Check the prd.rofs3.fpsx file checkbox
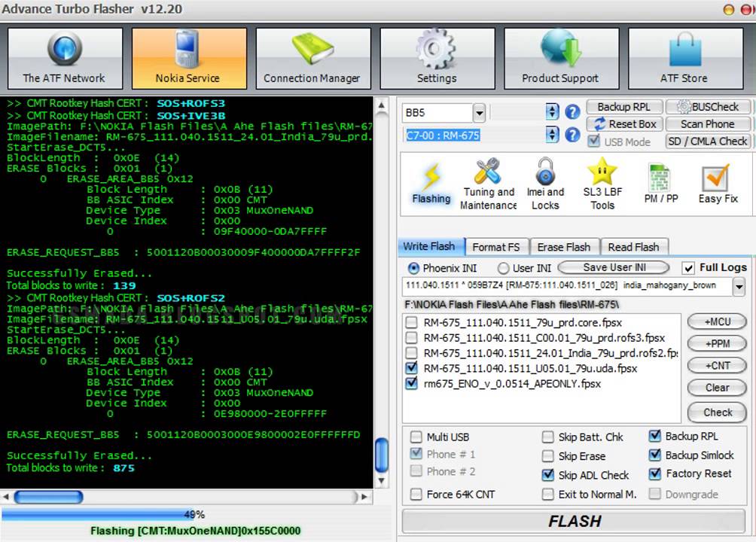756x542 pixels. coord(411,337)
